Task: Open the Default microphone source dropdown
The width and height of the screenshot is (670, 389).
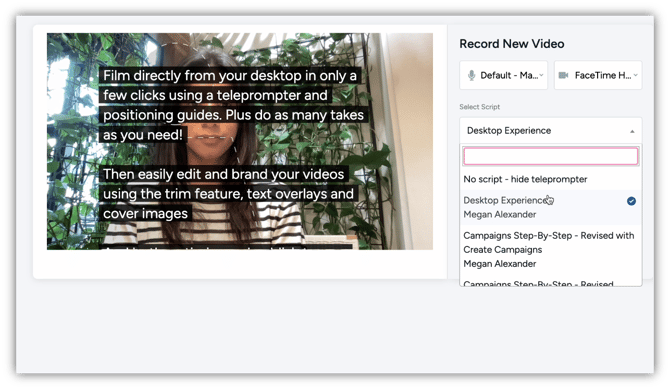Action: pos(503,75)
